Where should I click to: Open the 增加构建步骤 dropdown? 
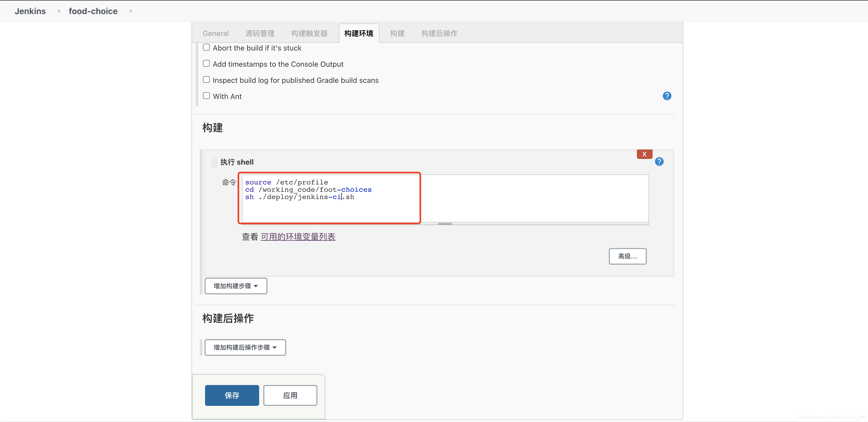tap(235, 286)
